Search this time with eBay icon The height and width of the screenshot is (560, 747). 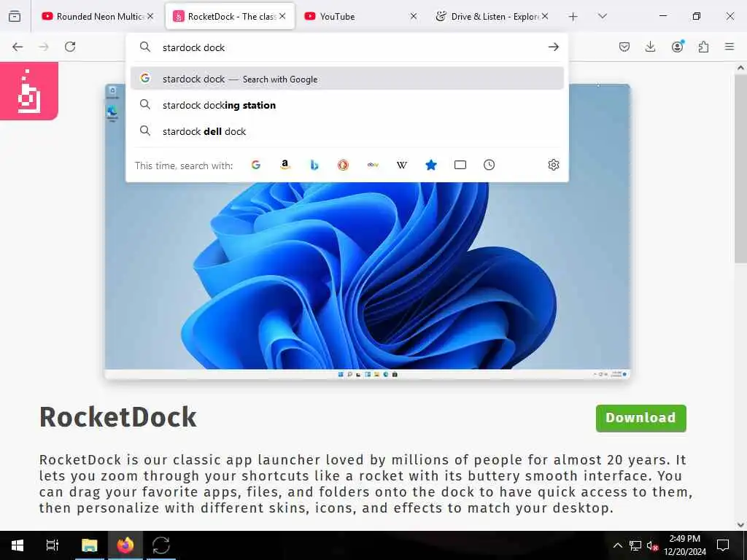(373, 165)
